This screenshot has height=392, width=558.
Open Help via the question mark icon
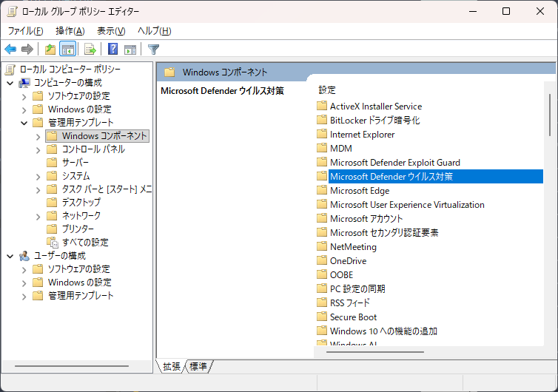click(x=112, y=50)
